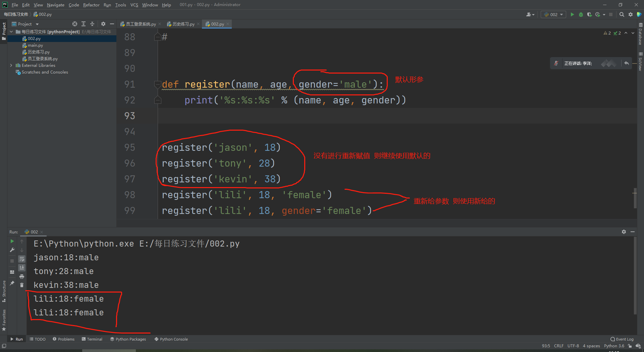
Task: Select opened file locator icon in Project panel
Action: [x=75, y=24]
